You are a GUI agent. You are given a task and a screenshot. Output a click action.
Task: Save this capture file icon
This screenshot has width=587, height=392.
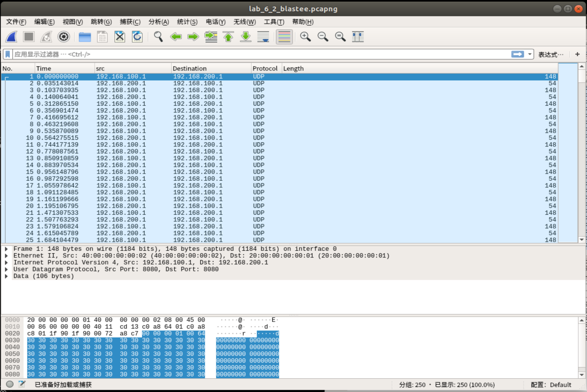click(102, 37)
